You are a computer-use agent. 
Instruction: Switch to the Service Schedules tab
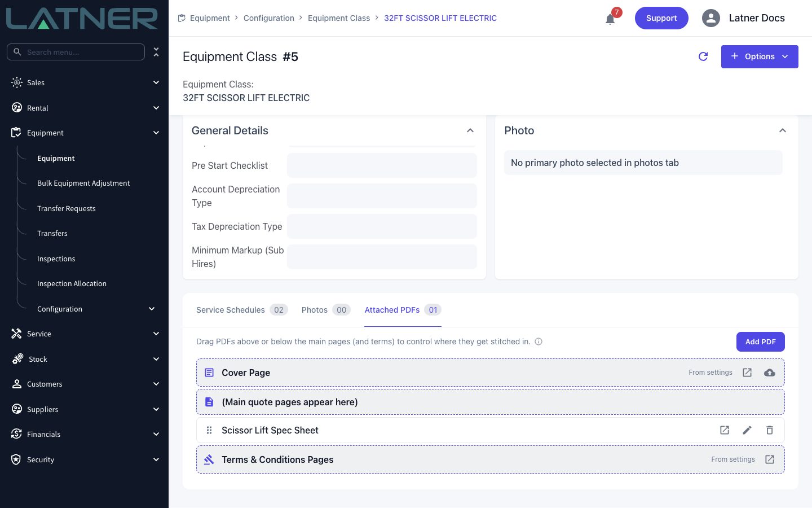(x=242, y=310)
